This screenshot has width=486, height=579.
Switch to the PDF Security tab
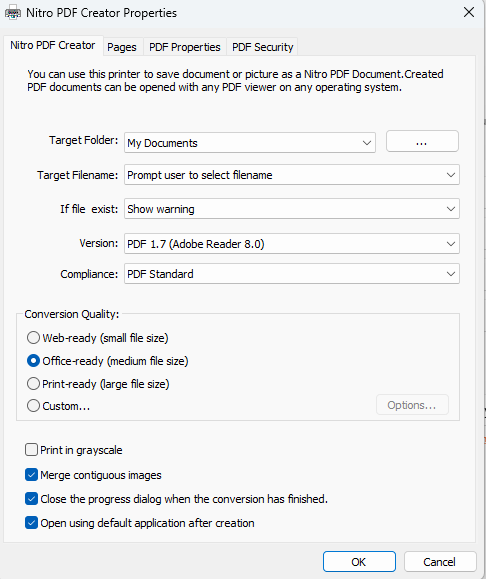coord(263,47)
